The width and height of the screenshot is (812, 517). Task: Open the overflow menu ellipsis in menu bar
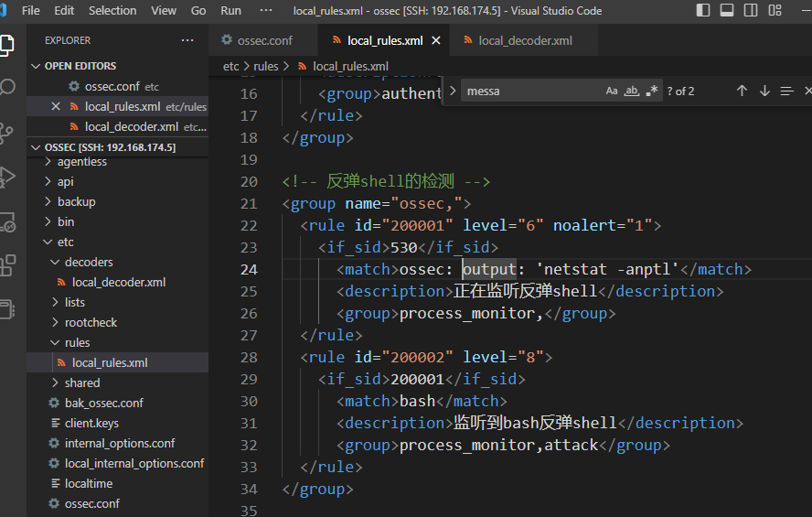point(266,10)
